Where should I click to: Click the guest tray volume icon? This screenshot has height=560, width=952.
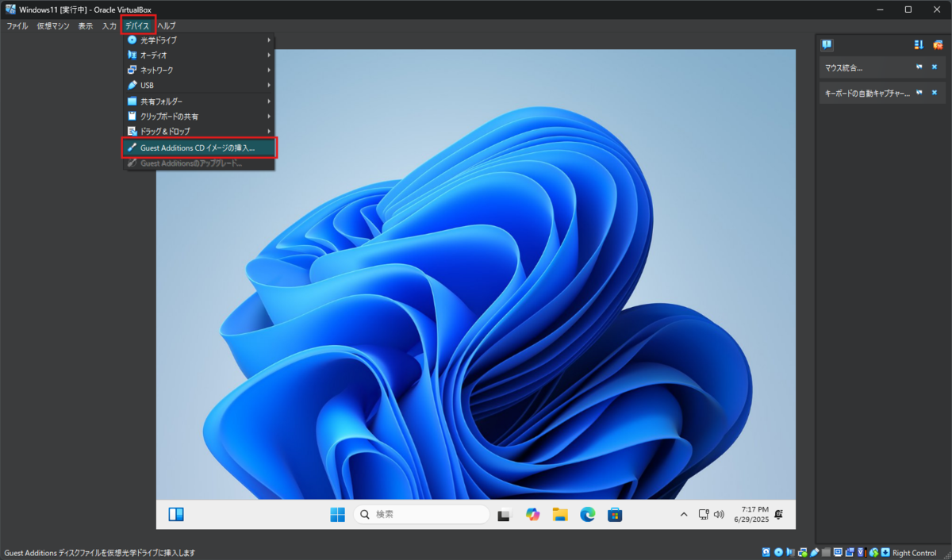click(719, 515)
